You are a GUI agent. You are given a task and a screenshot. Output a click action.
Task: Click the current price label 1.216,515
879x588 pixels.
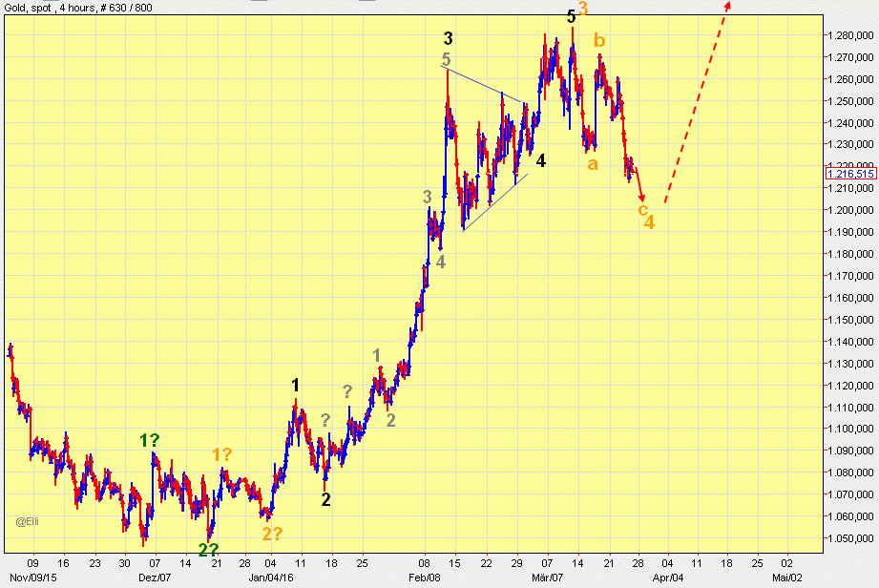(848, 174)
